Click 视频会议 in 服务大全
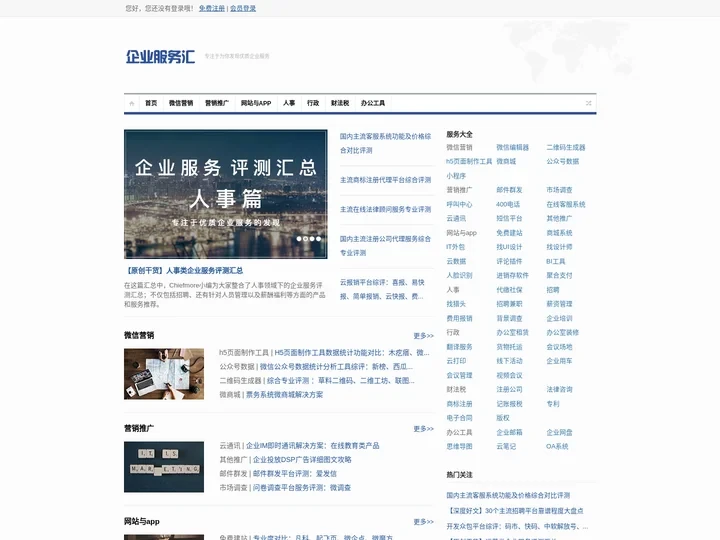 click(x=509, y=375)
